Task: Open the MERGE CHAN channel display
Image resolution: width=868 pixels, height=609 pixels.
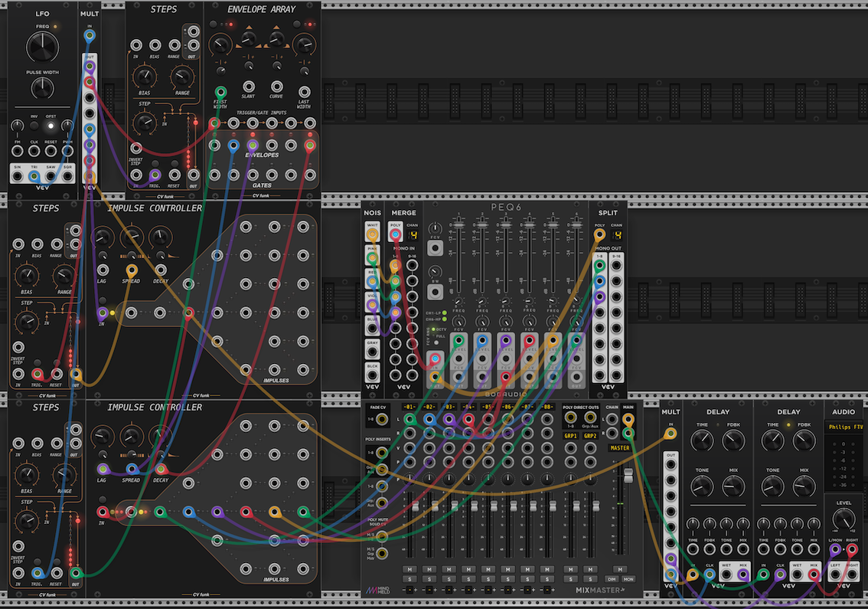Action: pos(413,235)
